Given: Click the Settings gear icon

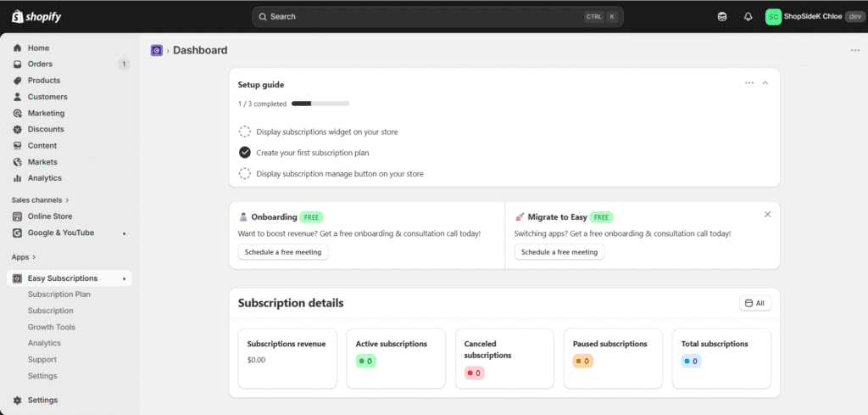Looking at the screenshot, I should pos(17,400).
